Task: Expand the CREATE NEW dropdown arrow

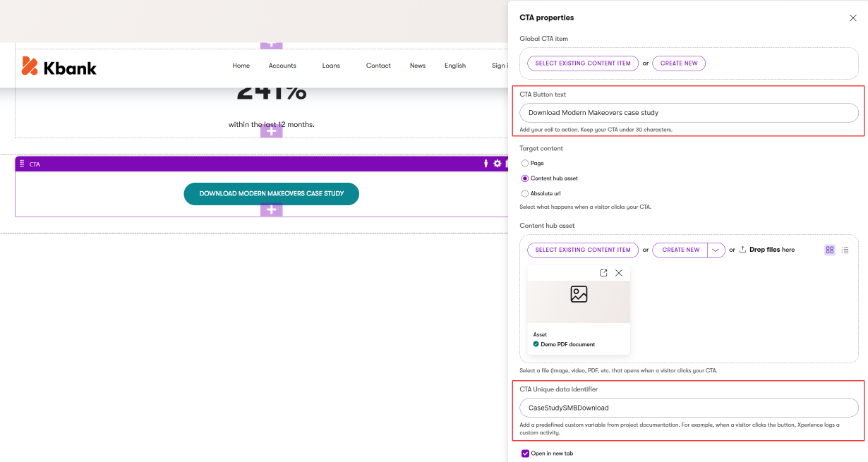Action: tap(716, 250)
